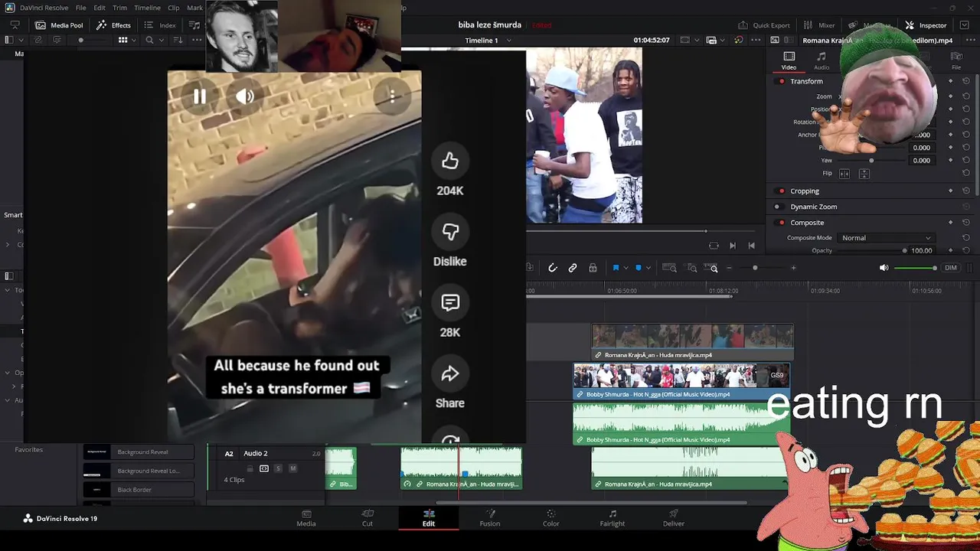
Task: Open the Effects panel
Action: coord(113,25)
